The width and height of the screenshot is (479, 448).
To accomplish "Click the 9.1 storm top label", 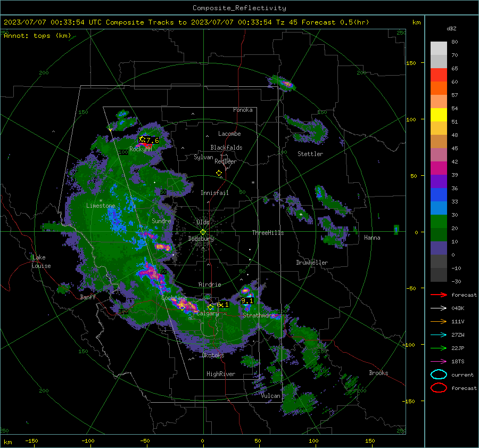I will point(247,301).
